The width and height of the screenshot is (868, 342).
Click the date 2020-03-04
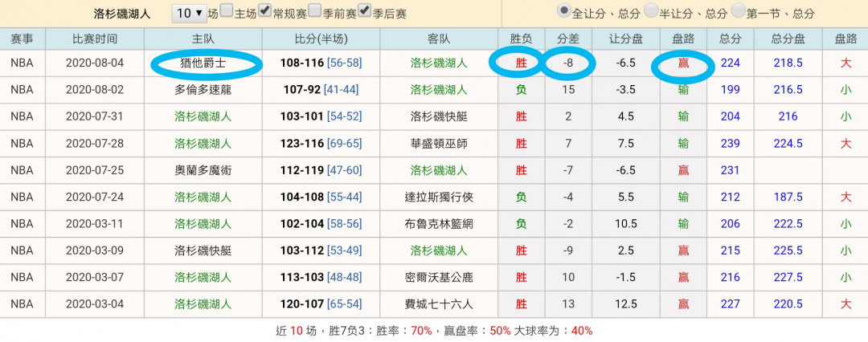pyautogui.click(x=95, y=303)
